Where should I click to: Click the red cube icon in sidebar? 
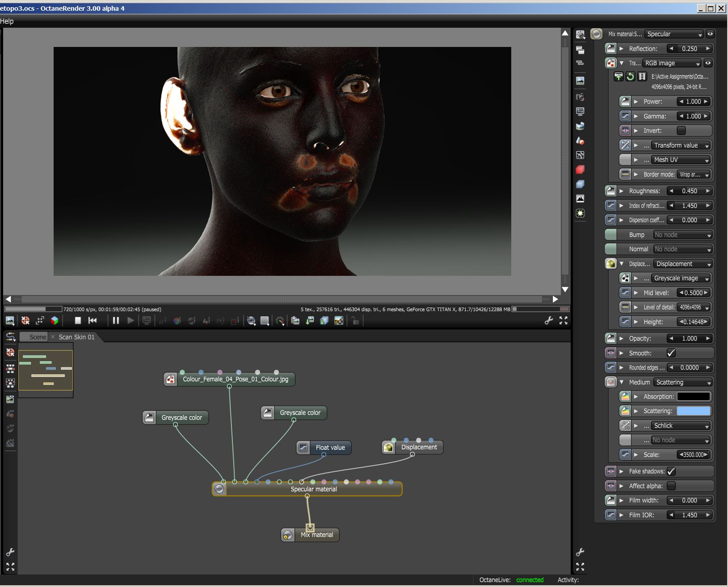click(x=580, y=169)
